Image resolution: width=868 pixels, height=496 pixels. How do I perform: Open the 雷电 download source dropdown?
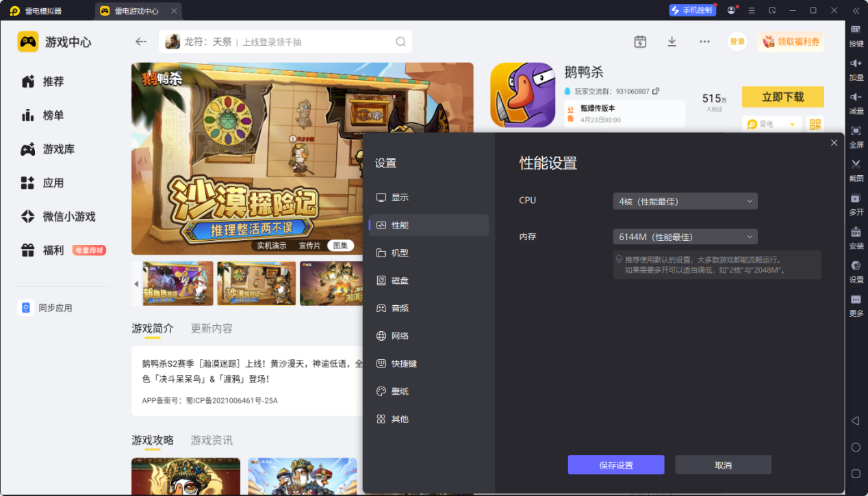tap(772, 125)
